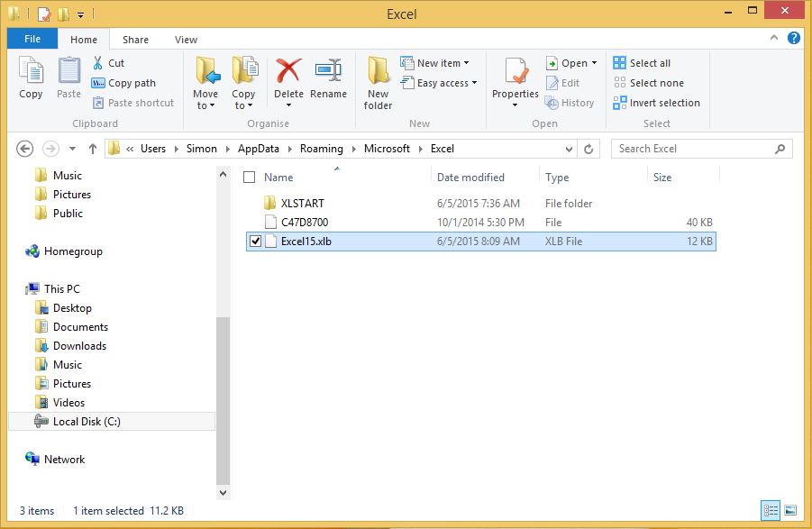This screenshot has width=812, height=529.
Task: Cut the selected file with scissors icon
Action: 108,63
